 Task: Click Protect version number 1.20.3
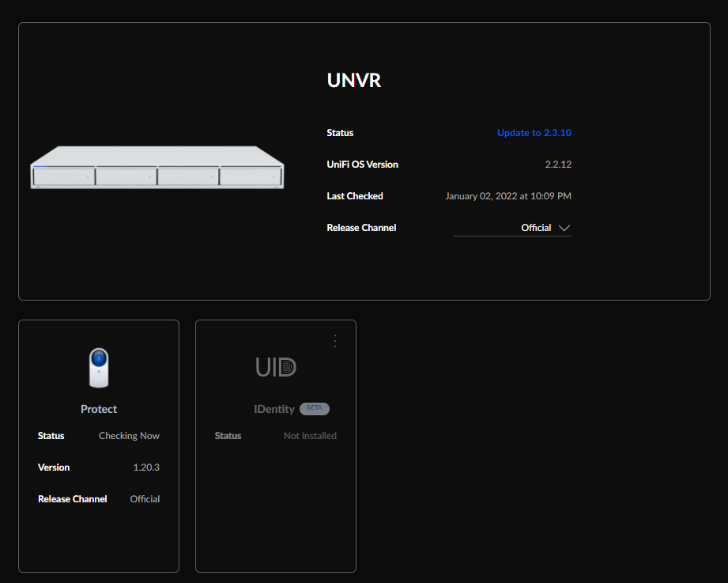[x=146, y=468]
